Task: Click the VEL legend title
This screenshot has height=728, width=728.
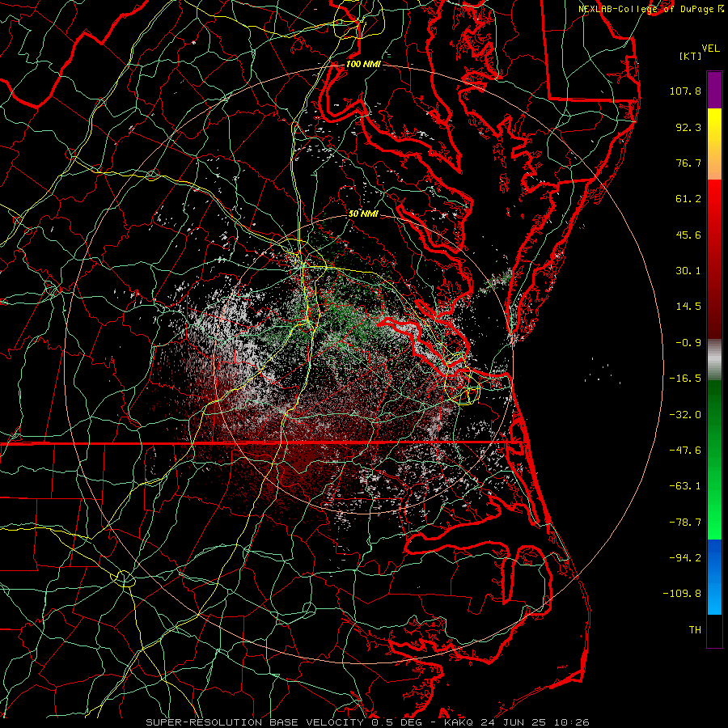Action: tap(710, 49)
